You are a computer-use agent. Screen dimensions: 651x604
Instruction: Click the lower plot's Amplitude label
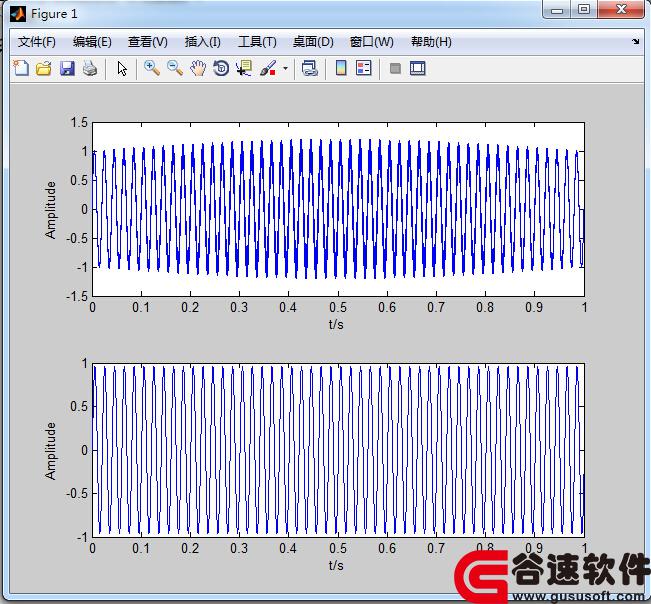[x=50, y=451]
